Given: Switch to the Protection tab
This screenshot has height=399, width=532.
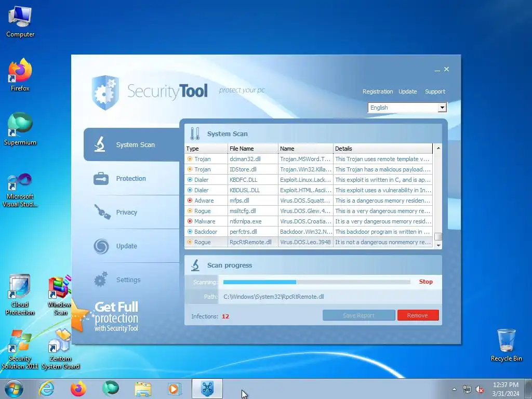Looking at the screenshot, I should click(131, 179).
